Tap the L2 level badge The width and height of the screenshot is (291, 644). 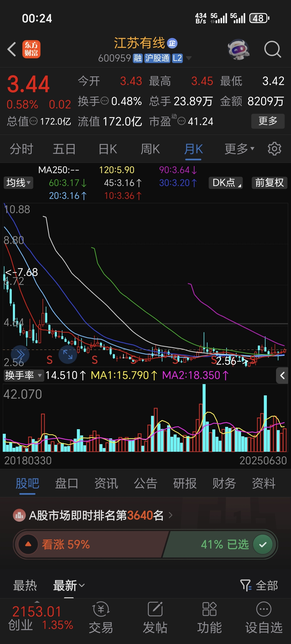tap(177, 58)
